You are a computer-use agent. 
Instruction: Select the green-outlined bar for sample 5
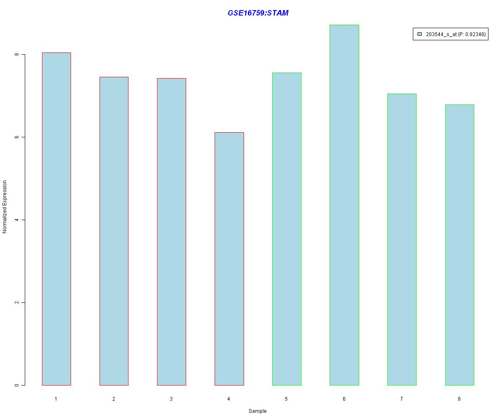[x=287, y=229]
